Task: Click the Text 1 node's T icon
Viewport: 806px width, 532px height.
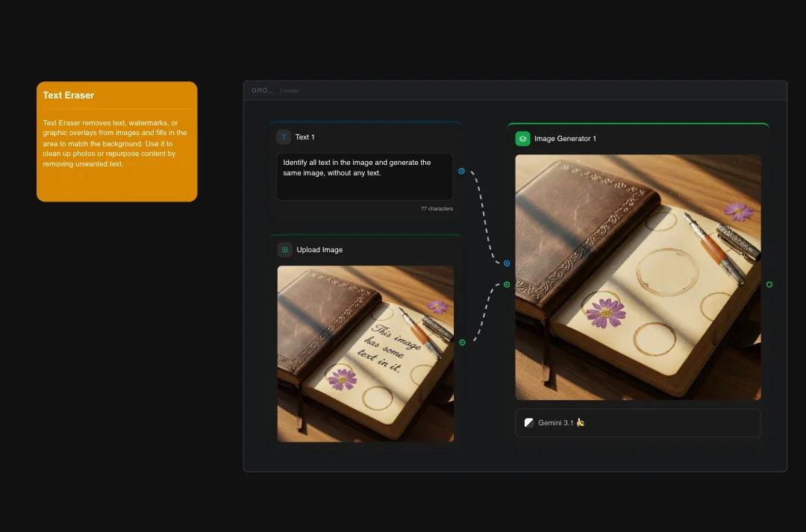Action: (x=284, y=137)
